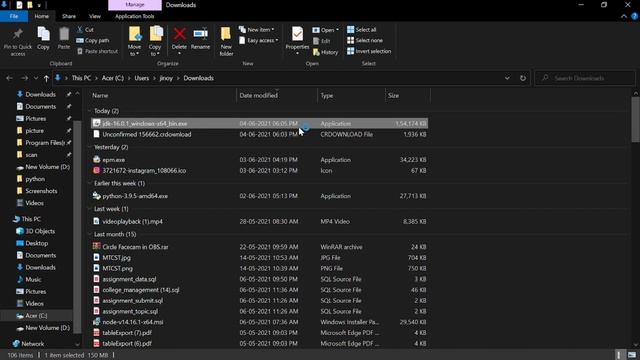This screenshot has height=360, width=640.
Task: Open 3D Objects in navigation pane
Action: pos(35,231)
